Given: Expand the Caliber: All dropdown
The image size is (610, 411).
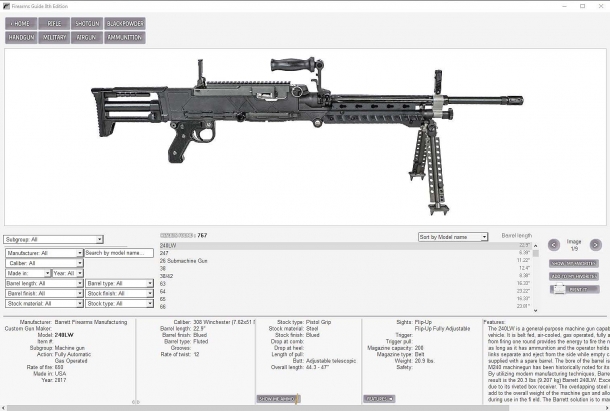Looking at the screenshot, I should (44, 263).
